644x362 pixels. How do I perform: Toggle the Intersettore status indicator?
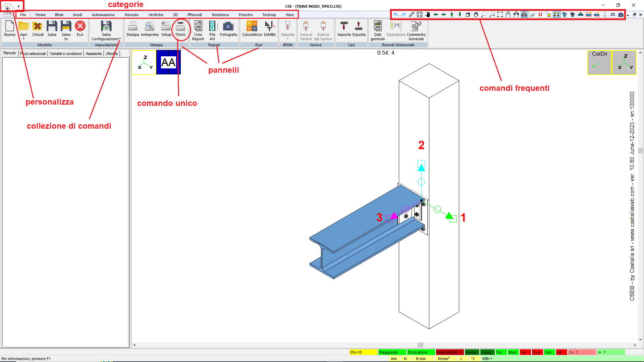(x=449, y=352)
